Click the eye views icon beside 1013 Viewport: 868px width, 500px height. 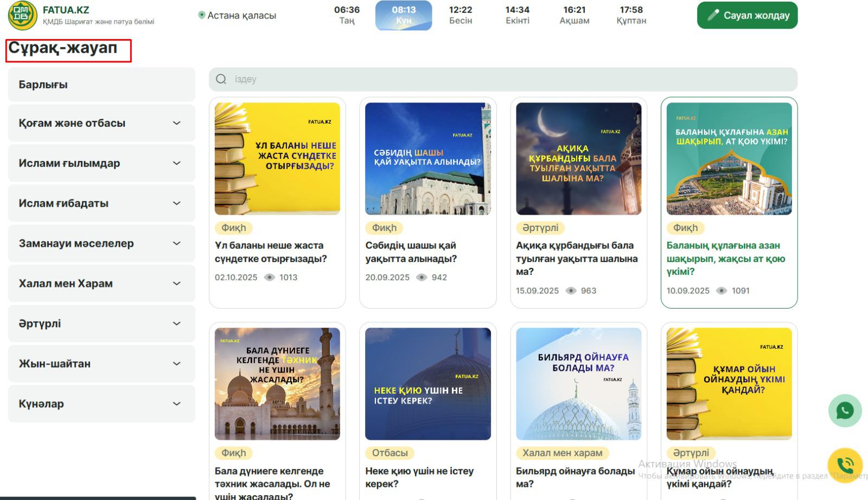[x=270, y=277]
